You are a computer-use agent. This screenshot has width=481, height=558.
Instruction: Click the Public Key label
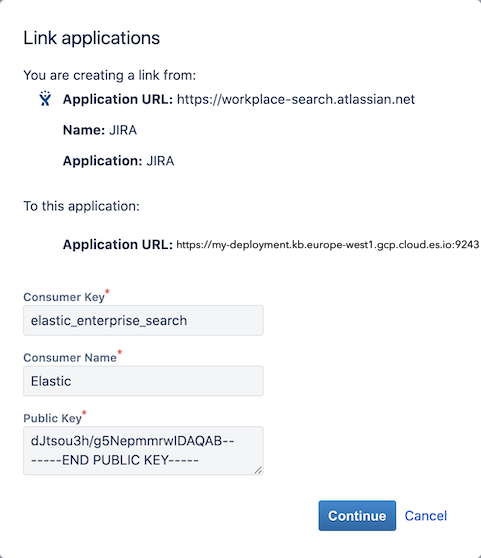(x=53, y=418)
